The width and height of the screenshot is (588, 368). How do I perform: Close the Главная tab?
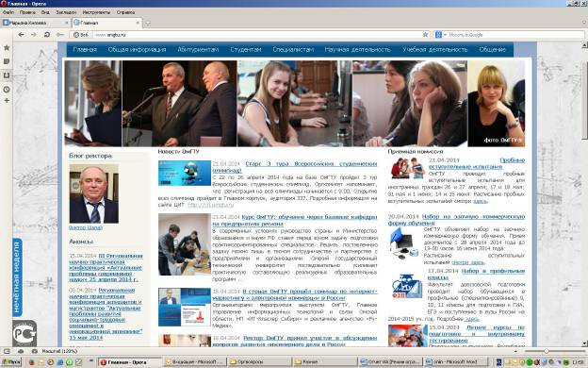[x=138, y=23]
